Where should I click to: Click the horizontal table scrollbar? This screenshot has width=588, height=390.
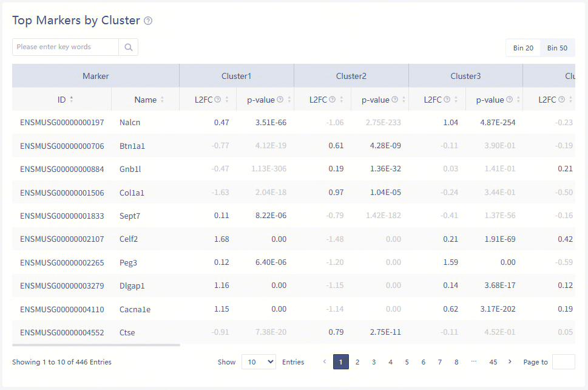pos(97,345)
